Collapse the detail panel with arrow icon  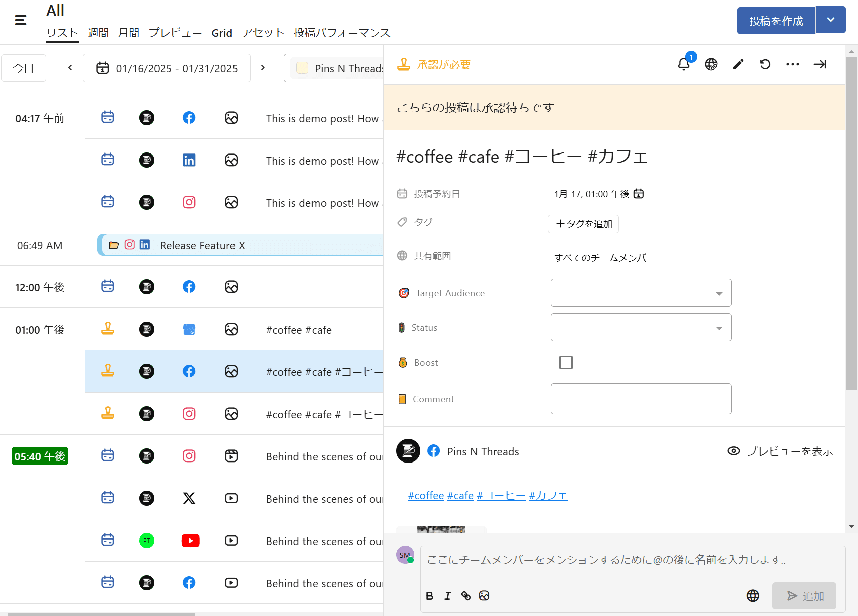pyautogui.click(x=820, y=64)
